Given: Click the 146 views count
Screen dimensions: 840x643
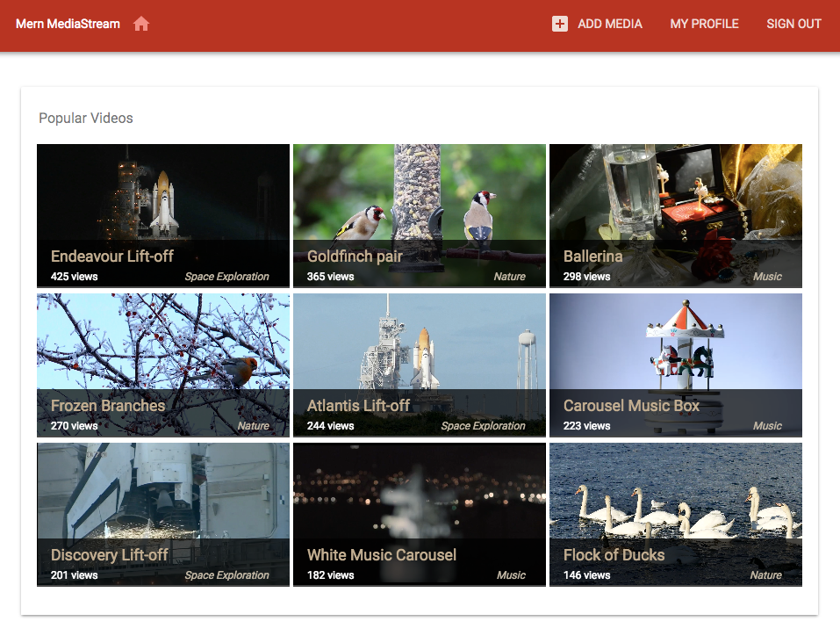Looking at the screenshot, I should click(x=586, y=574).
